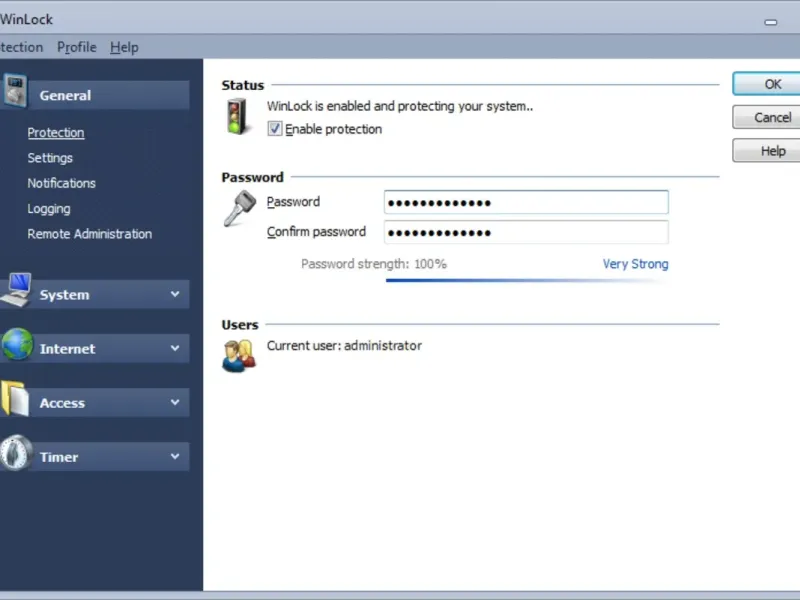Viewport: 800px width, 600px height.
Task: Expand the Access section chevron
Action: [x=175, y=402]
